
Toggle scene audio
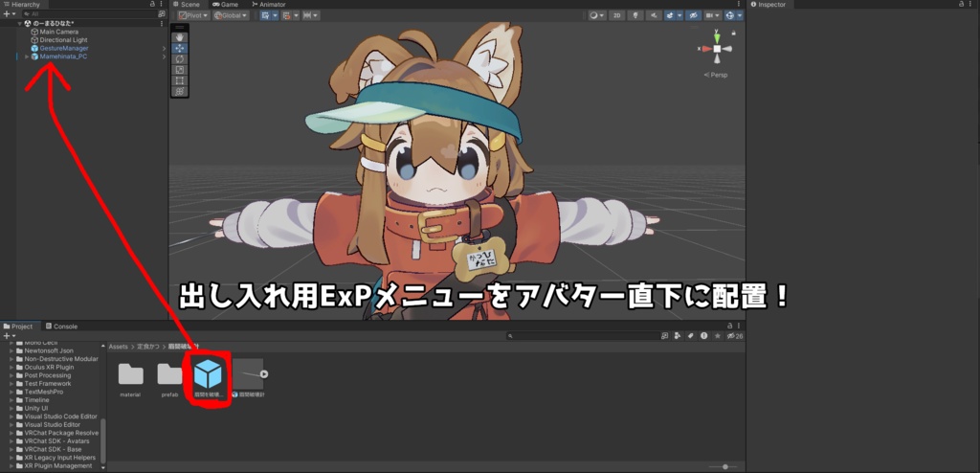[653, 15]
